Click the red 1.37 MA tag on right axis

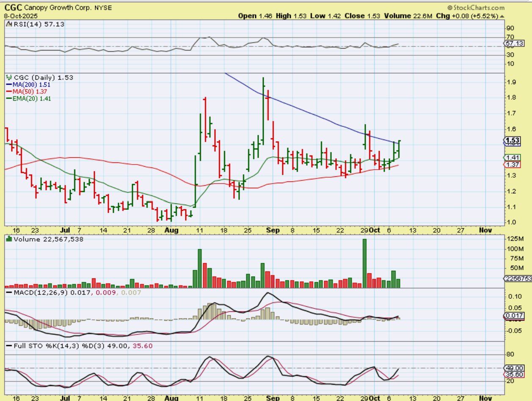pos(513,164)
